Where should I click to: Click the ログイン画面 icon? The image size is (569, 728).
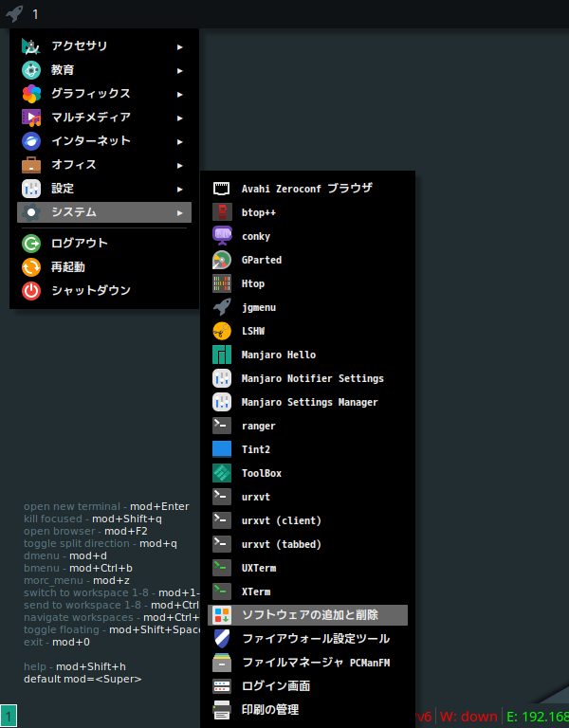point(222,685)
